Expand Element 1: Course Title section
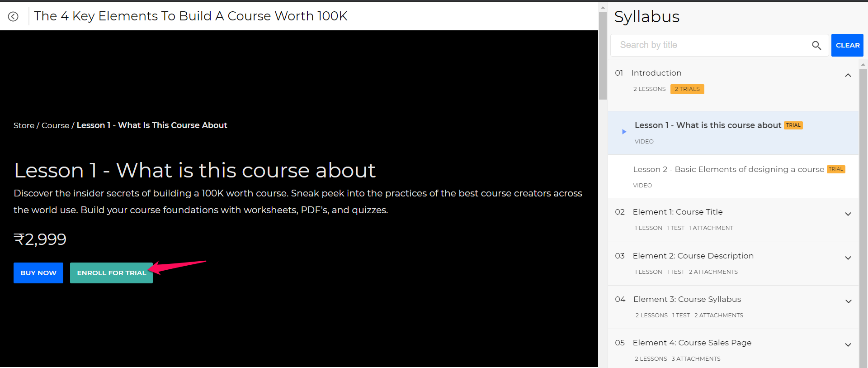The image size is (868, 368). tap(848, 214)
